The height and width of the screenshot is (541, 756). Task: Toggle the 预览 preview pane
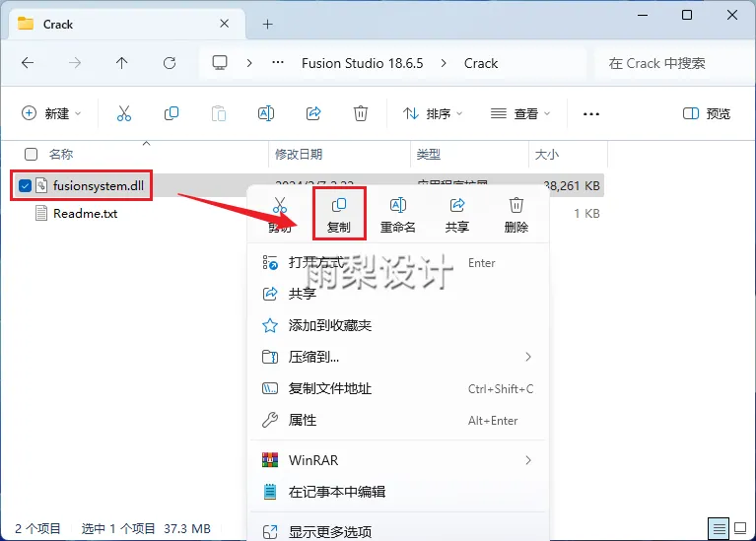[x=707, y=113]
